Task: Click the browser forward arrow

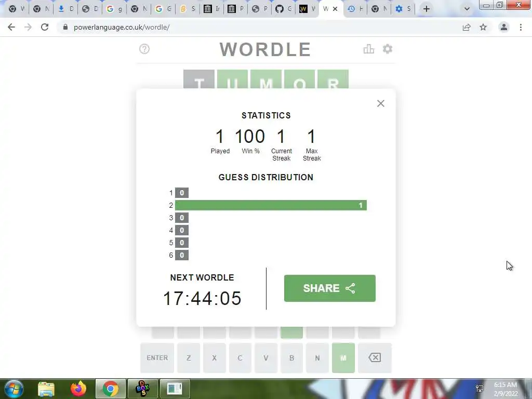Action: (x=28, y=27)
